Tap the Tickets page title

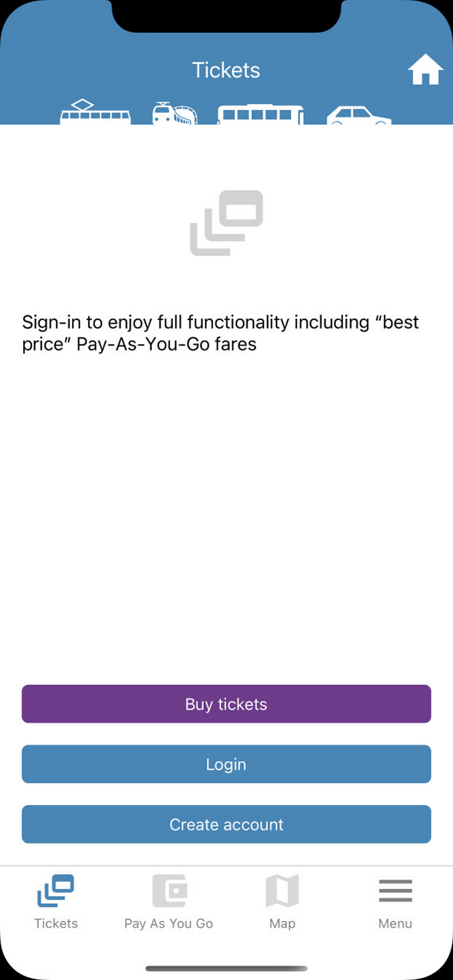click(x=226, y=70)
